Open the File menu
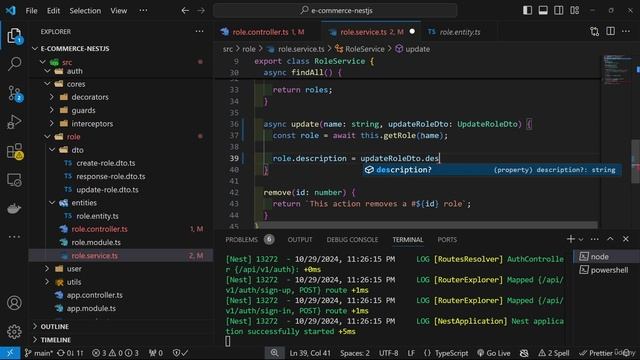This screenshot has width=640, height=360. click(31, 11)
